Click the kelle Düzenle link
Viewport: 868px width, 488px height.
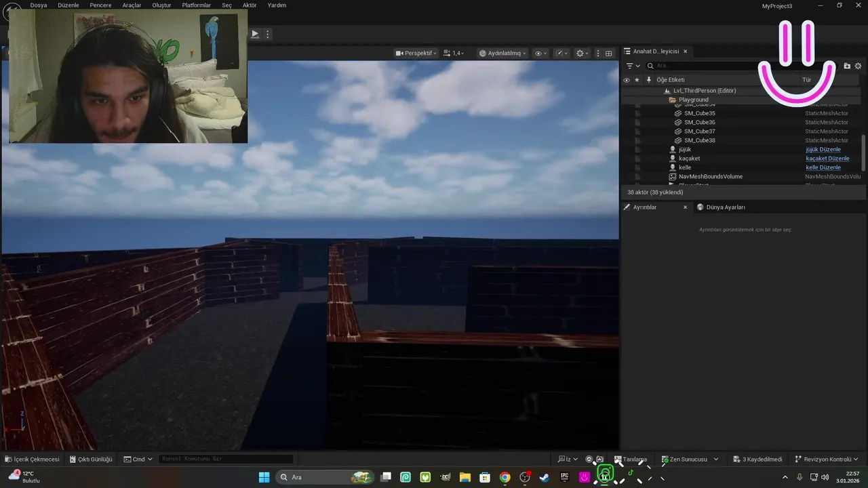(823, 167)
